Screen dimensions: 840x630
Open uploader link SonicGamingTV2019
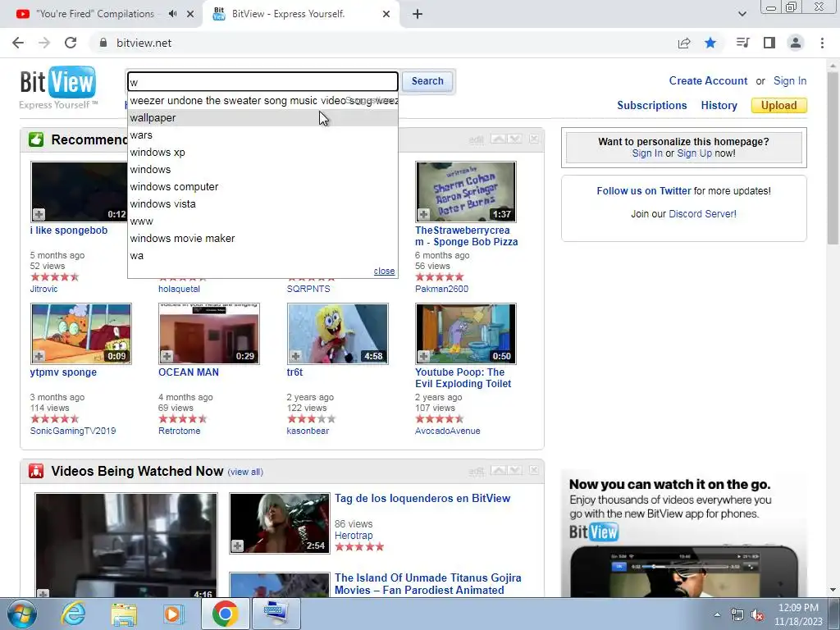73,431
